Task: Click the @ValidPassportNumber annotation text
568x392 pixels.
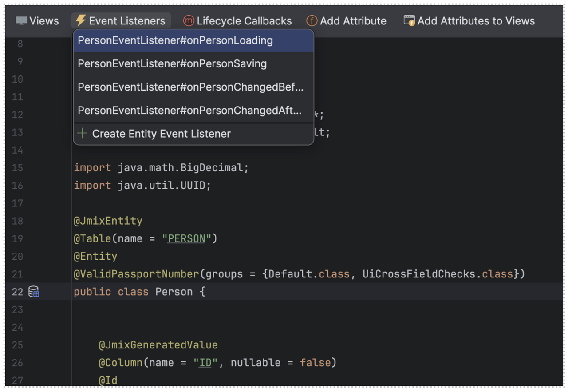Action: [135, 274]
